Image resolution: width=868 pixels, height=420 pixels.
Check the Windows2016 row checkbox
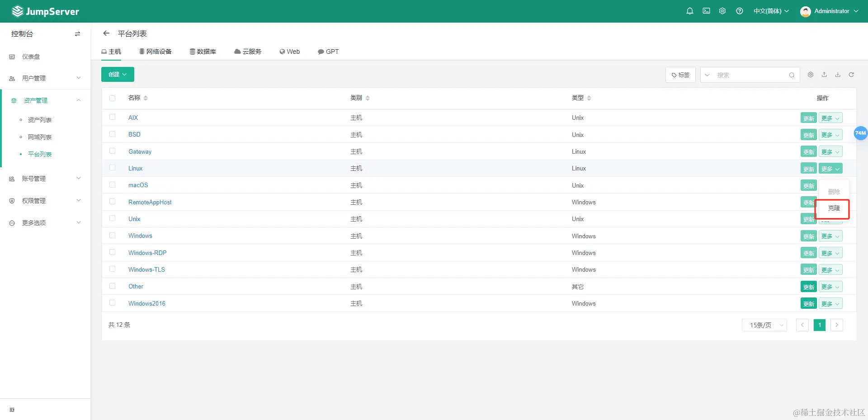click(x=113, y=303)
